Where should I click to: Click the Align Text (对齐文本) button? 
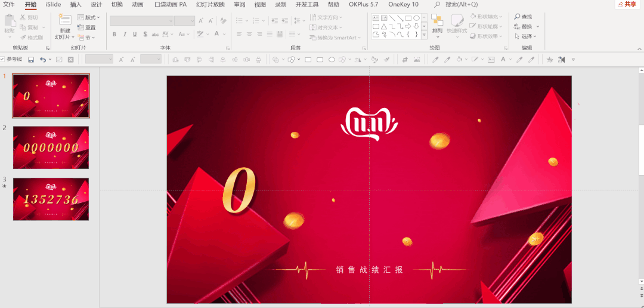pos(326,27)
